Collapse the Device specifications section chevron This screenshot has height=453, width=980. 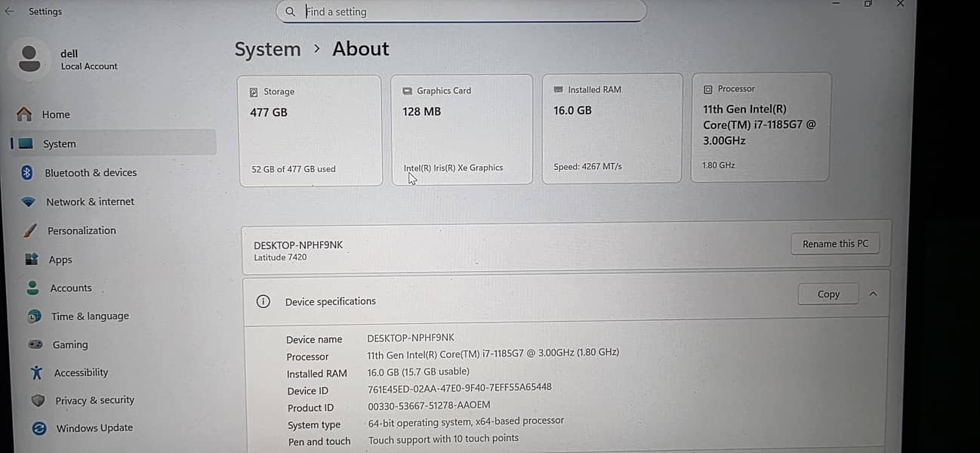[874, 294]
